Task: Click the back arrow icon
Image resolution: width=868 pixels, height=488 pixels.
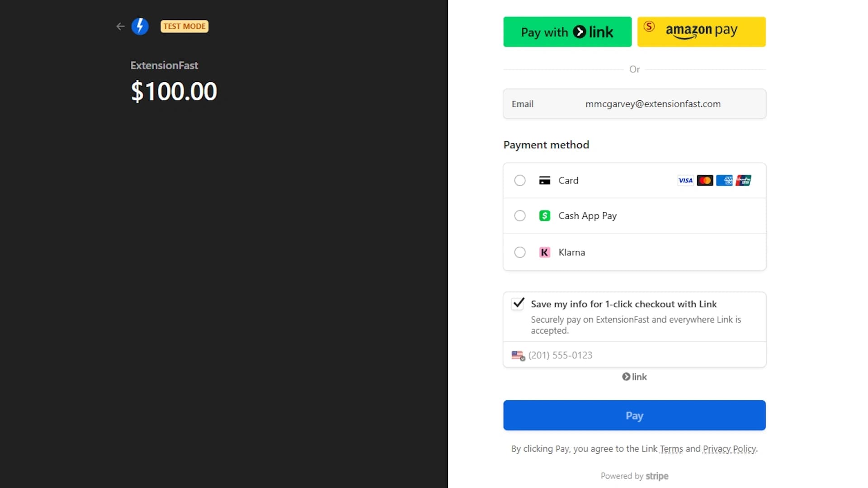Action: point(120,26)
